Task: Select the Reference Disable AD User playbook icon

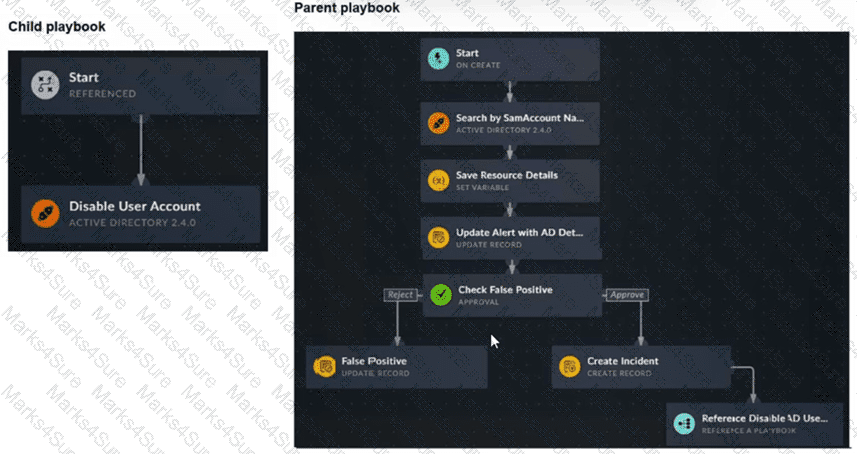Action: 684,423
